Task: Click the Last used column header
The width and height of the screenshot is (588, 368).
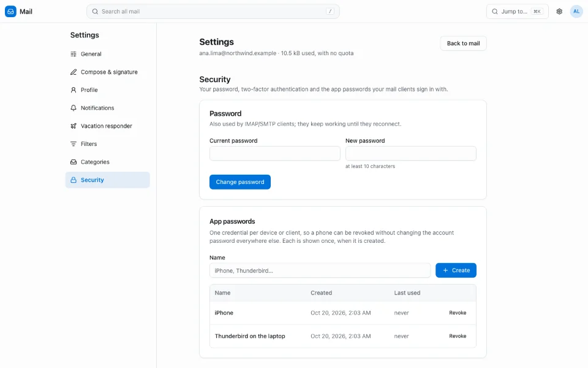Action: 407,293
